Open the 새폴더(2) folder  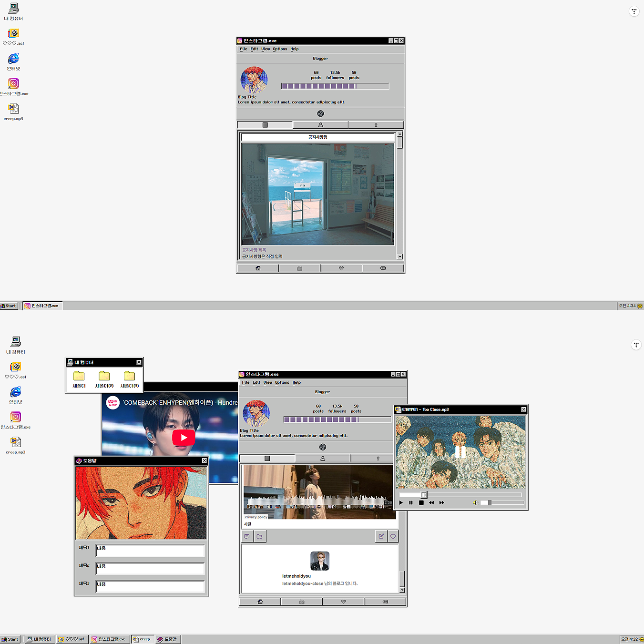point(104,379)
